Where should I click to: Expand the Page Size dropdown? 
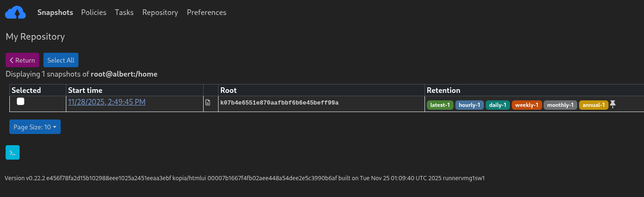pos(35,127)
